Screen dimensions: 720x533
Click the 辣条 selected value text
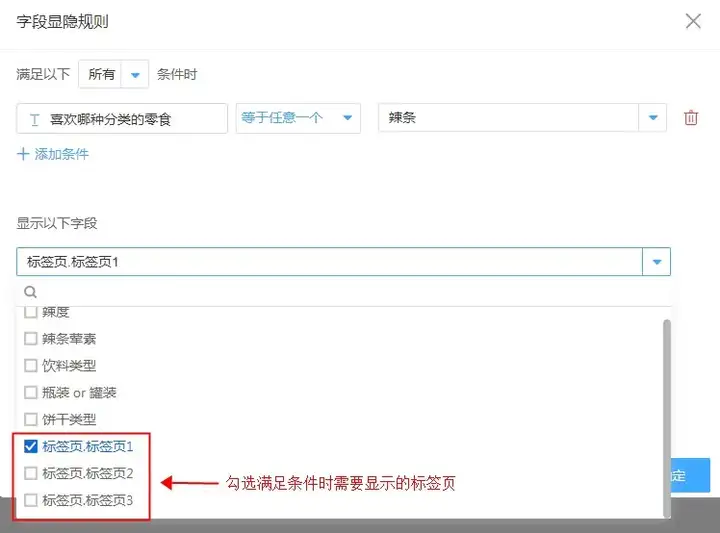pos(402,118)
